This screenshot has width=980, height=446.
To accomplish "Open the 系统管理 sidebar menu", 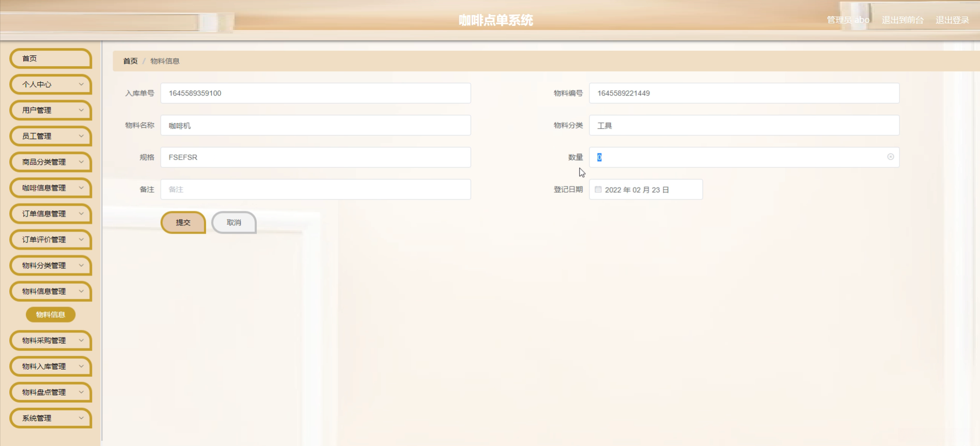I will pyautogui.click(x=51, y=418).
